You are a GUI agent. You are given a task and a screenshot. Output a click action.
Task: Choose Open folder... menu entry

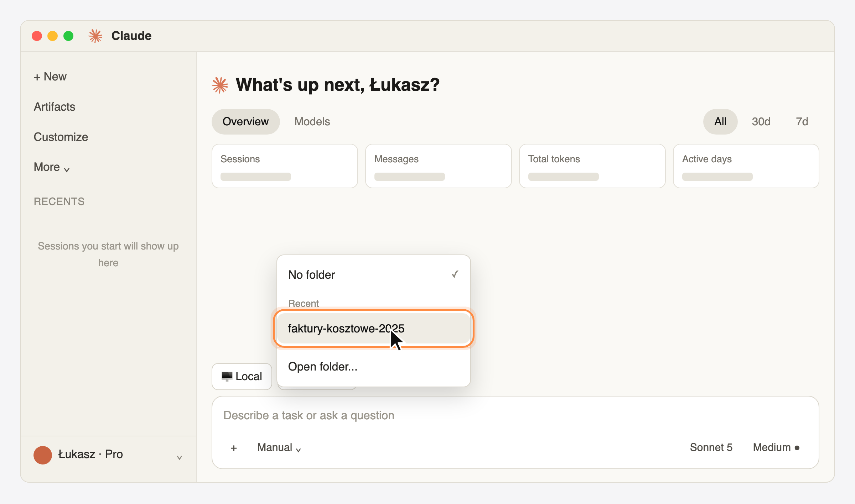374,367
